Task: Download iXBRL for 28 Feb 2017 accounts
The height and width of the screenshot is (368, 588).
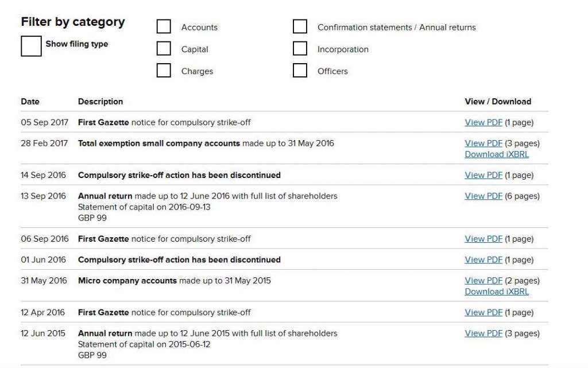Action: 497,154
